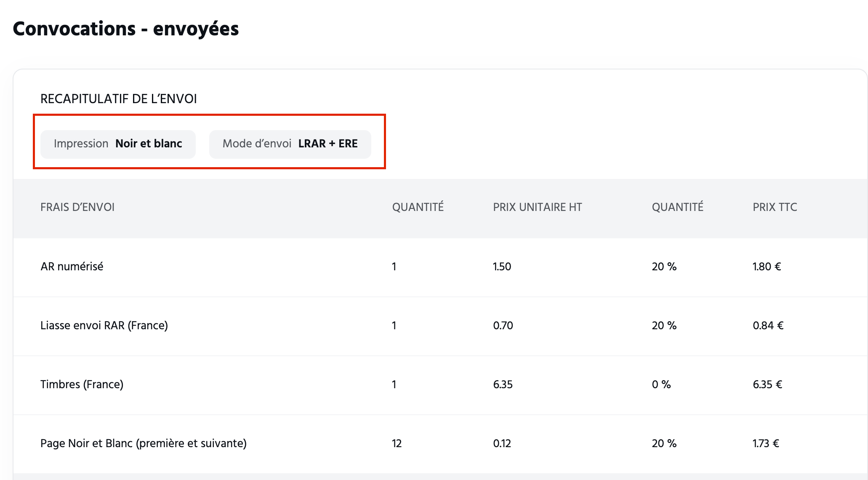Click the second QUANTITÉ header near PRIX TTC
This screenshot has height=480, width=868.
coord(678,207)
